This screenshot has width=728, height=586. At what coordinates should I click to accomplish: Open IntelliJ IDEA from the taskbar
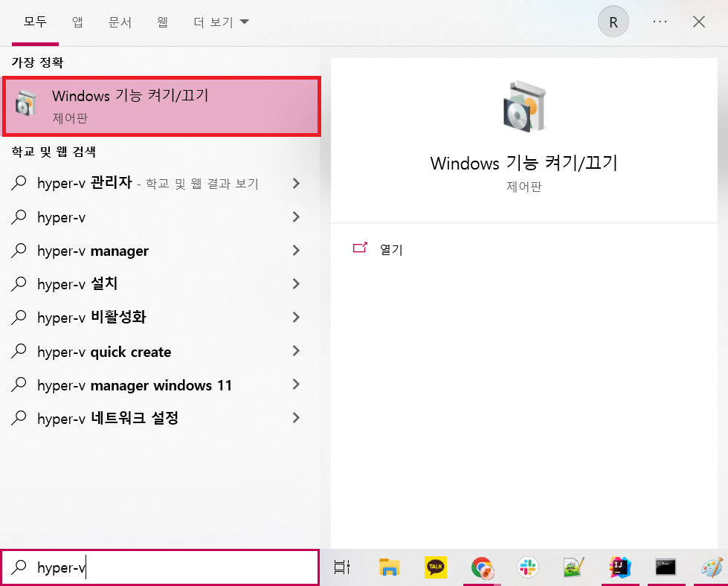coord(620,567)
